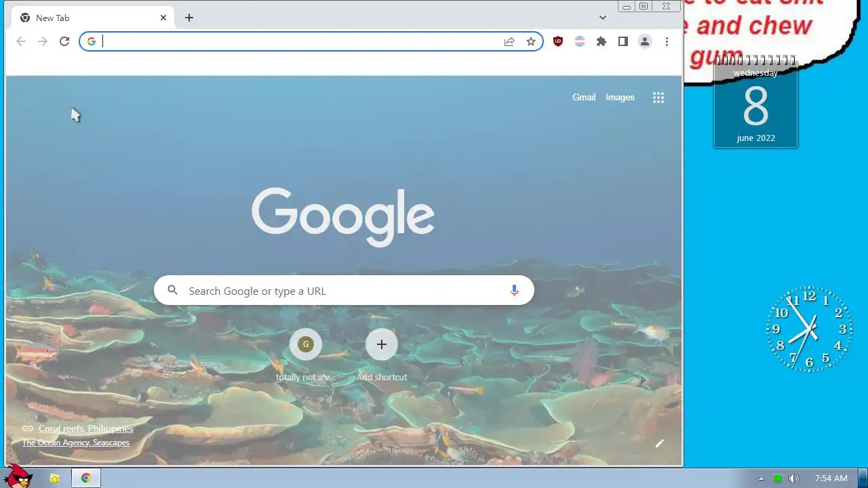This screenshot has height=488, width=868.
Task: Open the Gmail link
Action: point(584,97)
